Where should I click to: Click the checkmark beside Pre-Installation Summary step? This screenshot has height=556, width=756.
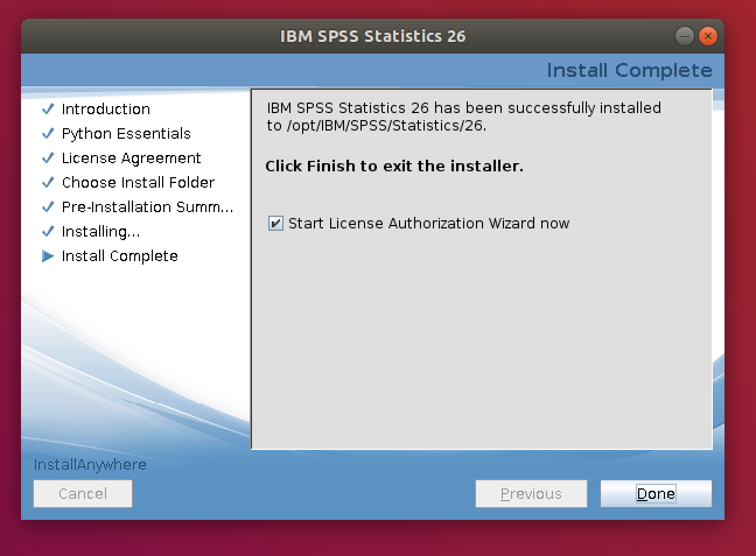(x=48, y=207)
